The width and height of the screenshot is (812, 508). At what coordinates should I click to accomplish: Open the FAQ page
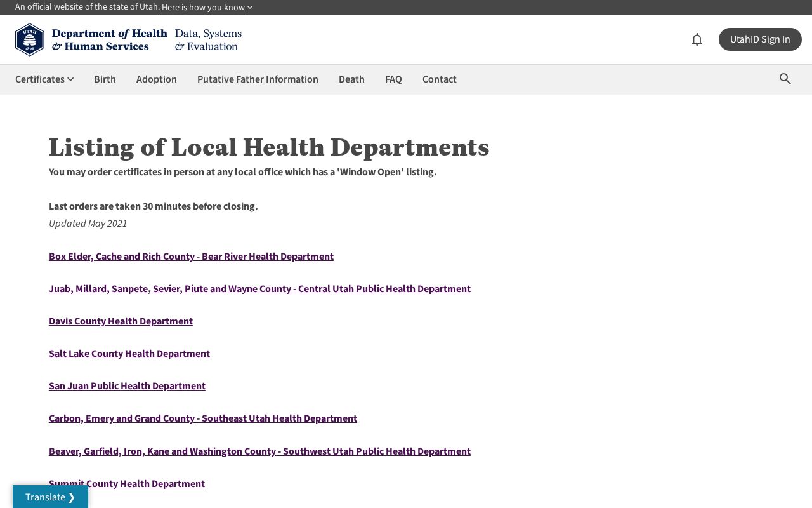pos(393,79)
